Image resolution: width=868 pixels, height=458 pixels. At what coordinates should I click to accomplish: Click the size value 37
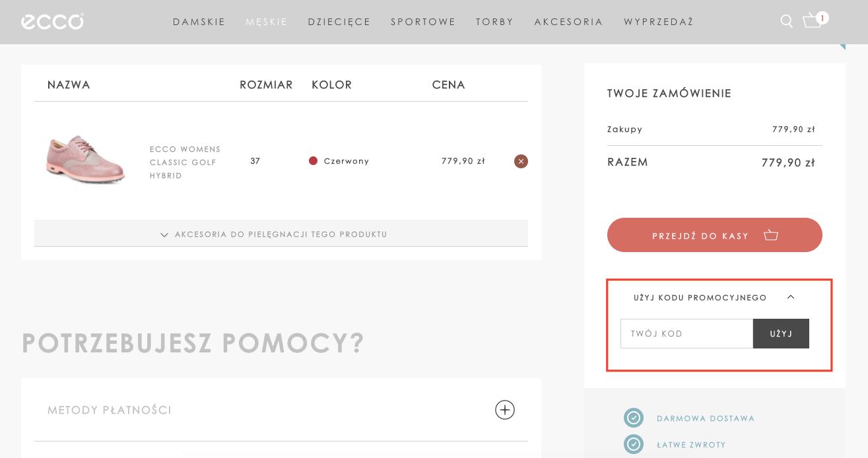255,161
